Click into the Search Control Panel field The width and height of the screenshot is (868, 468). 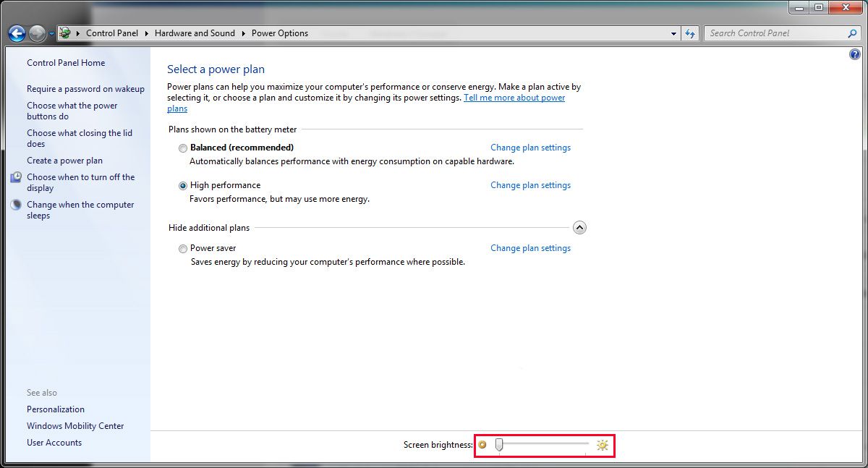tap(774, 33)
